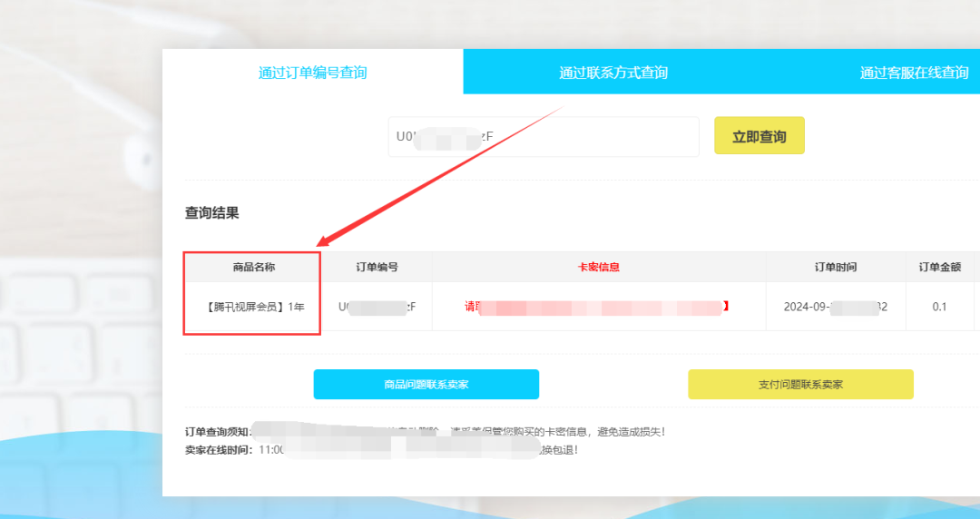Click the 订单查询须知 notice line
This screenshot has width=980, height=519.
pos(425,432)
